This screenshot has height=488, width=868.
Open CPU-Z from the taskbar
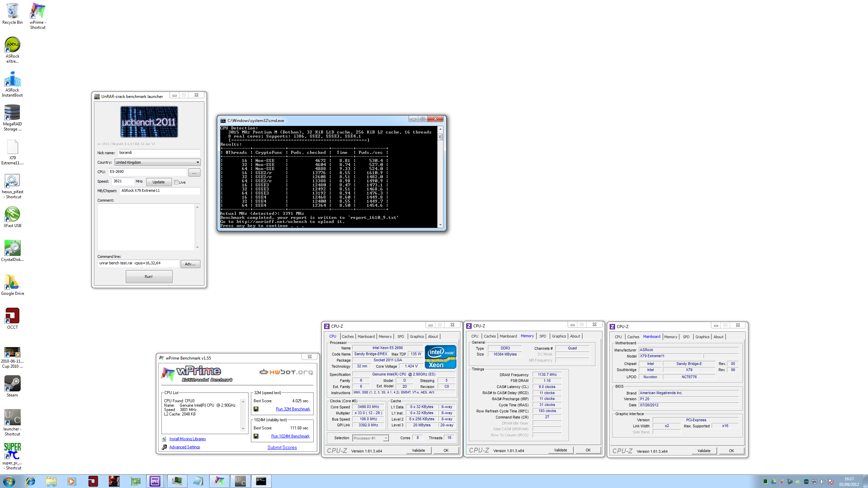[155, 481]
